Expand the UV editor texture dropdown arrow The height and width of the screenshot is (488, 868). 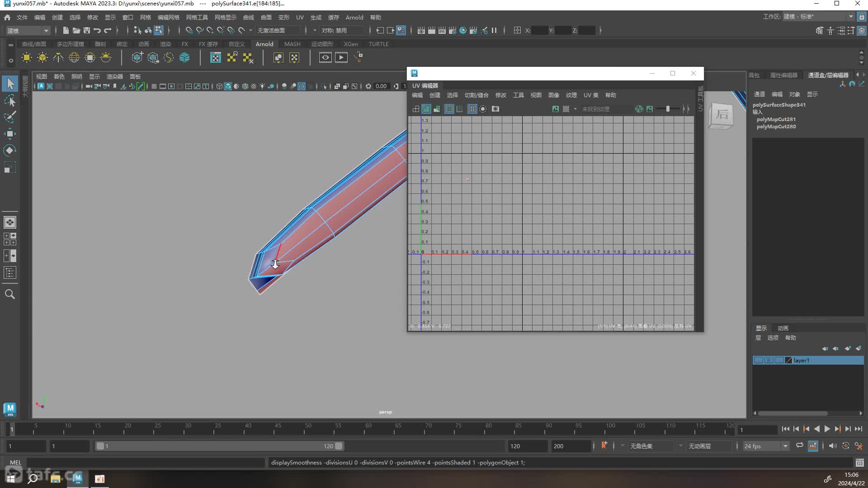coord(575,109)
